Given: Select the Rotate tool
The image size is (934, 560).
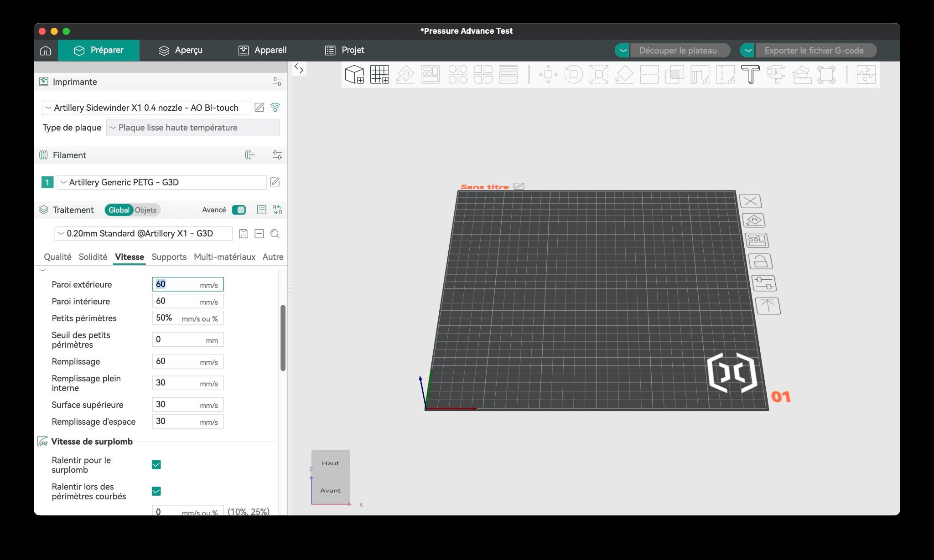Looking at the screenshot, I should tap(573, 74).
